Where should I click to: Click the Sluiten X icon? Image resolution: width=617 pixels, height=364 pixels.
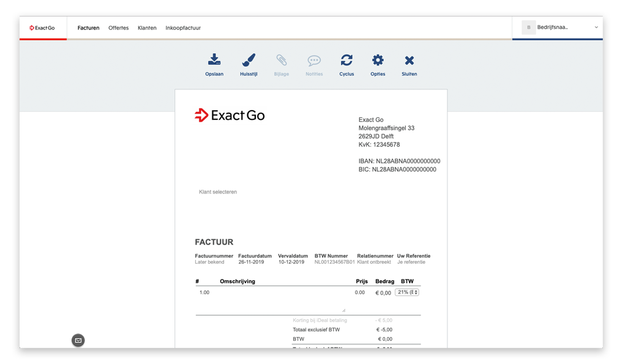coord(409,61)
